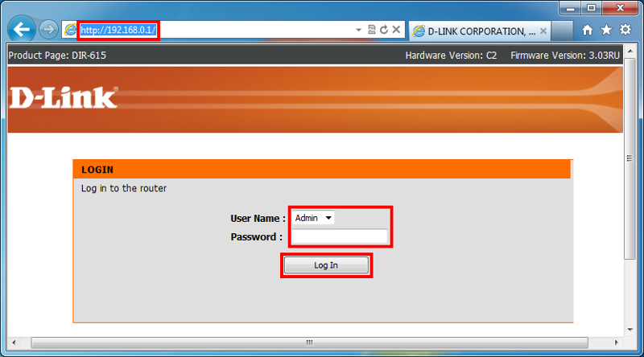644x357 pixels.
Task: Click Product Page: DIR-615 text
Action: click(x=57, y=55)
